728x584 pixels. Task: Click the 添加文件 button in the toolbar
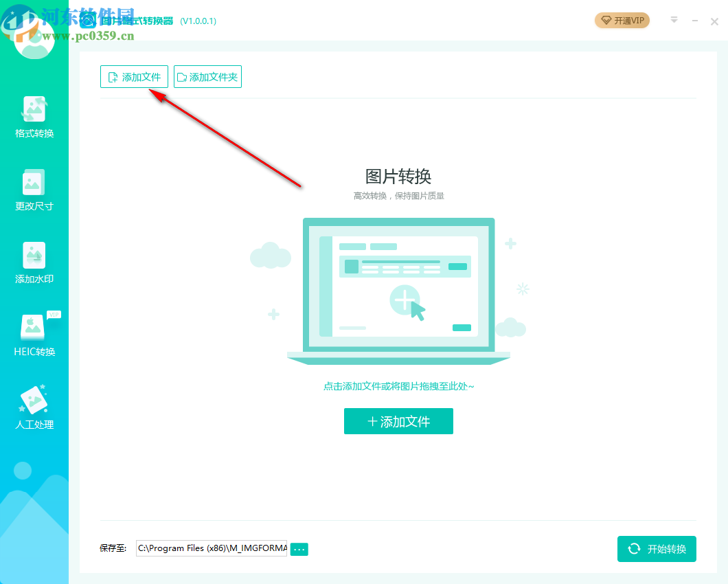(x=134, y=76)
